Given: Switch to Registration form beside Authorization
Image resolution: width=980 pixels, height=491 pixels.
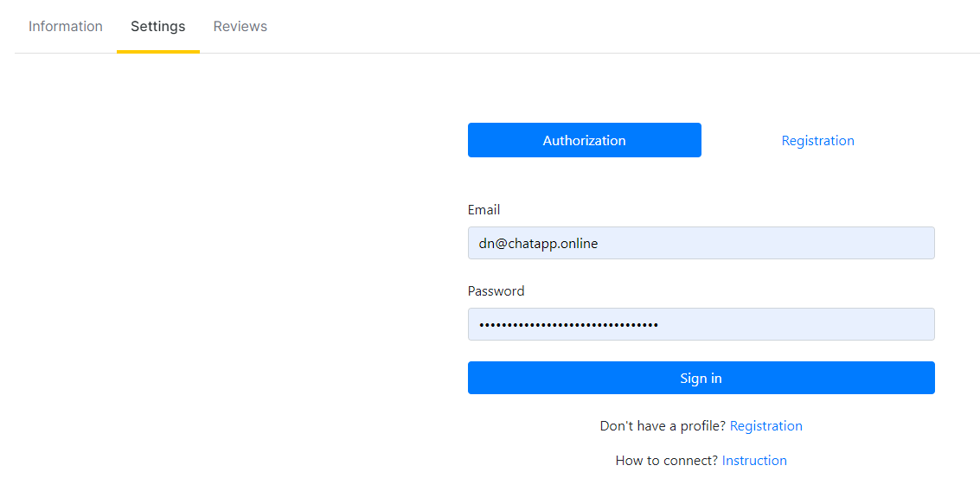Looking at the screenshot, I should point(817,141).
